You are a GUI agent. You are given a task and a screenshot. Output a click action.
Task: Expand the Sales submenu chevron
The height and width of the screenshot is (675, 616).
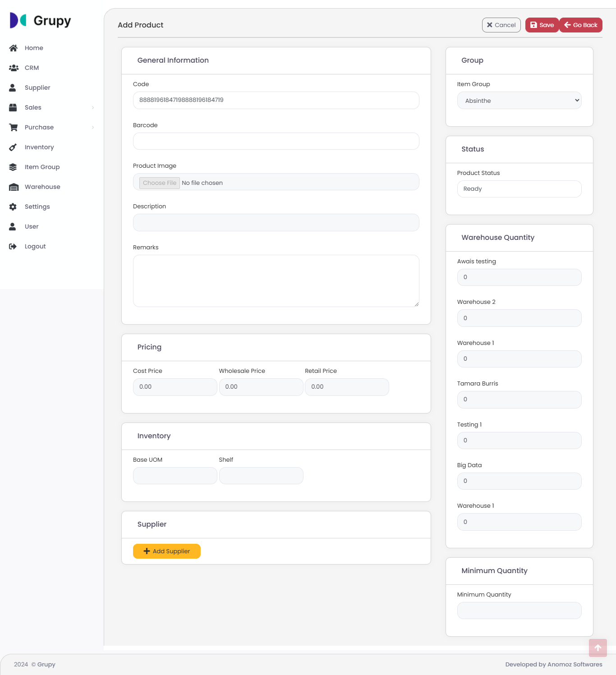click(93, 107)
